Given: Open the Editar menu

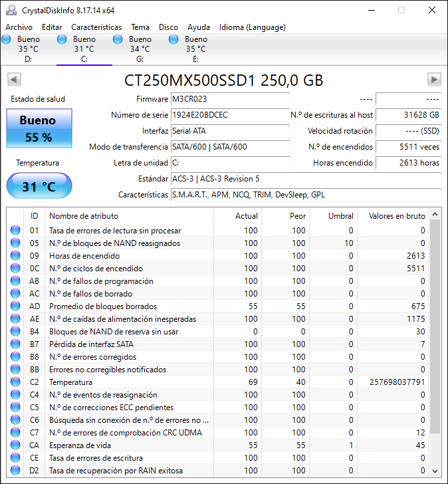Looking at the screenshot, I should (x=52, y=27).
